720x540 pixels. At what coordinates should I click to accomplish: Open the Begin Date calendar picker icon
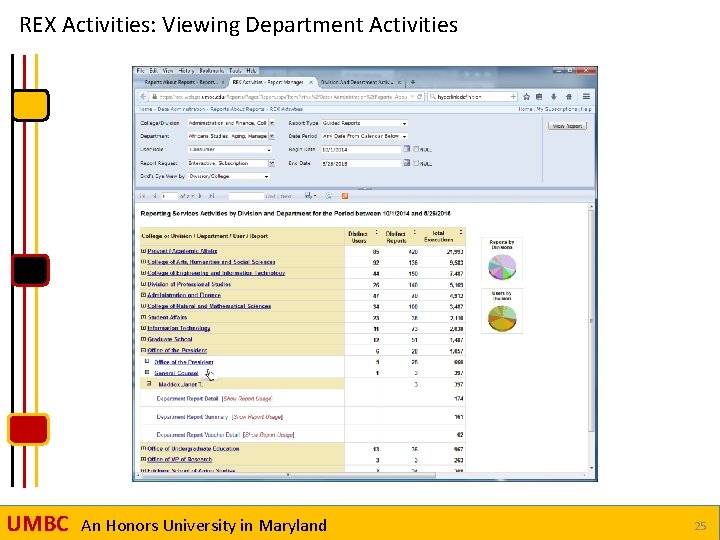click(x=406, y=149)
